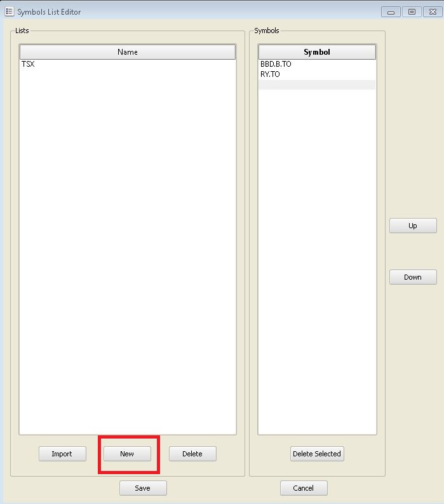Select the TSX list entry

tap(29, 64)
